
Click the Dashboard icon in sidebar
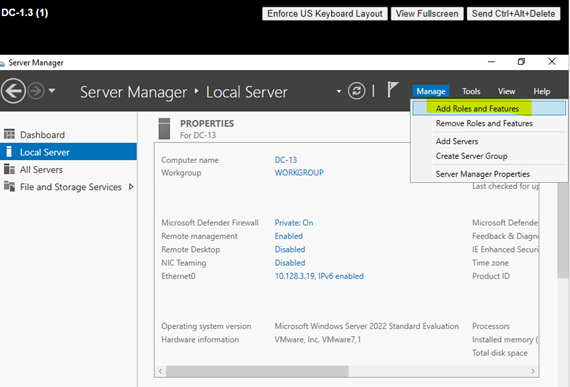9,134
